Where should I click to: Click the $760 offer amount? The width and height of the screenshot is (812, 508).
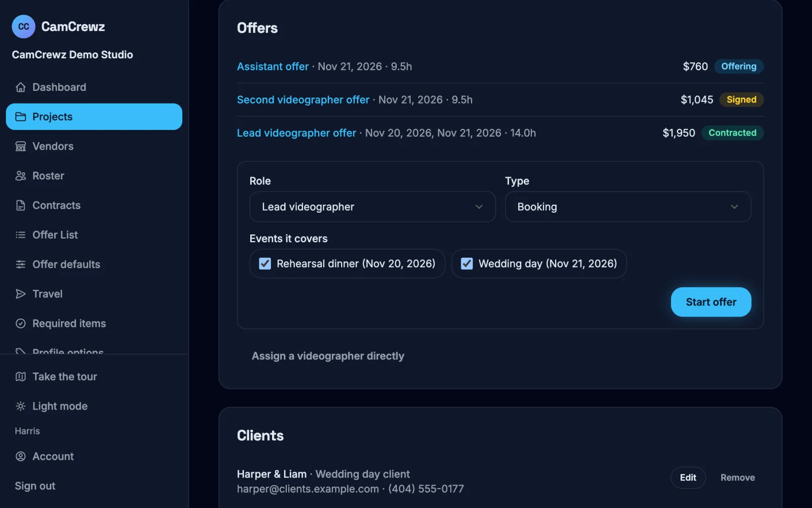695,66
